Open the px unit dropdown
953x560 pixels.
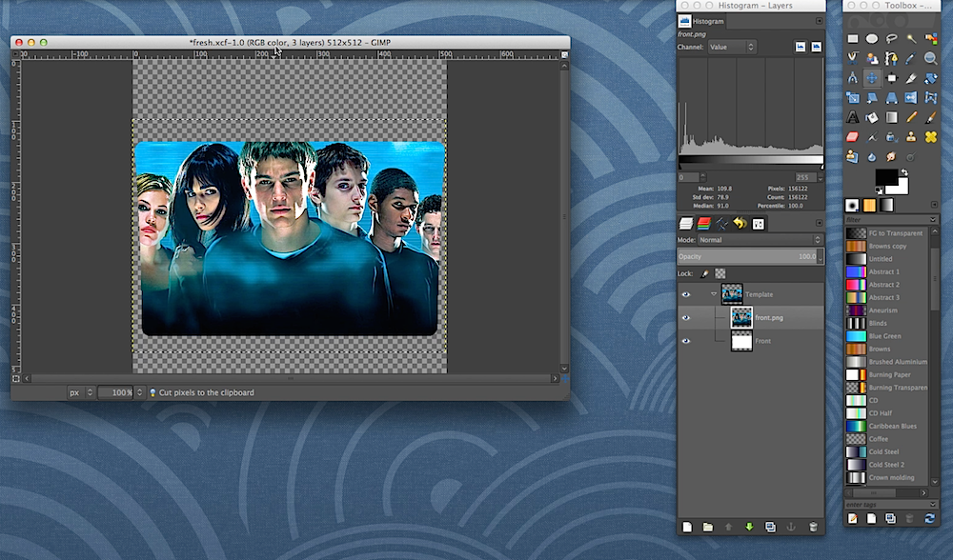(x=81, y=392)
